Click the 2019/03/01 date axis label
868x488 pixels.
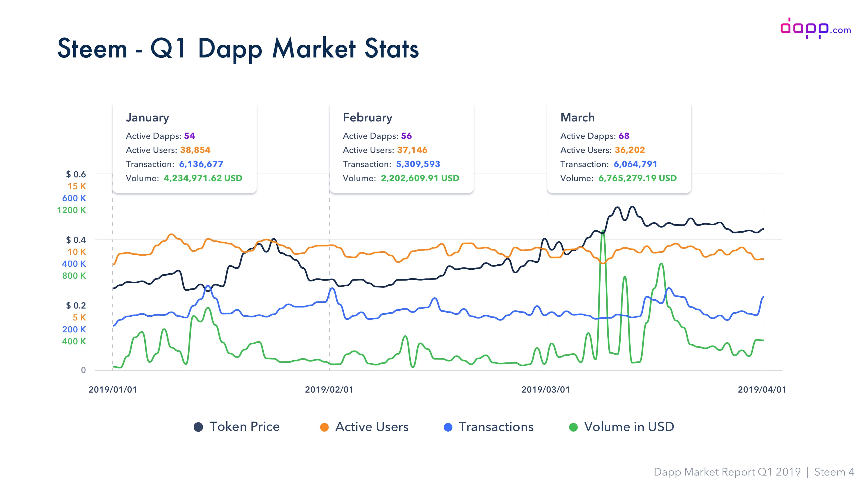click(545, 390)
